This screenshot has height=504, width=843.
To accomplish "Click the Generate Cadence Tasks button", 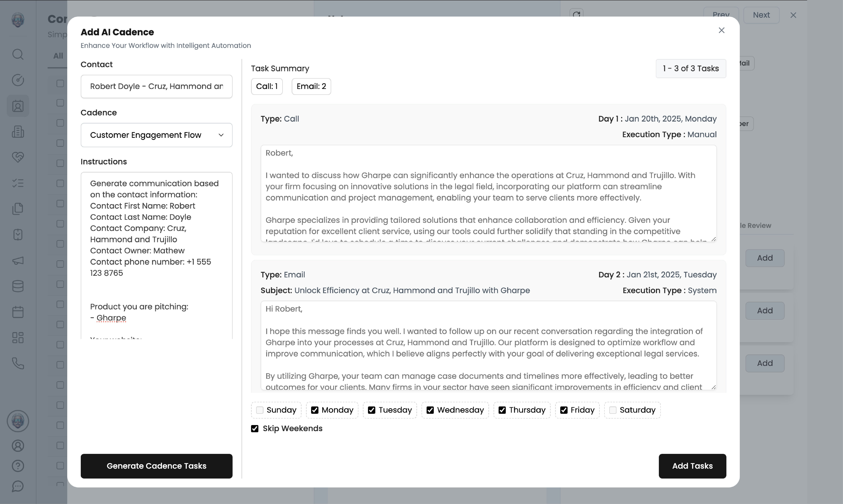I will click(156, 466).
